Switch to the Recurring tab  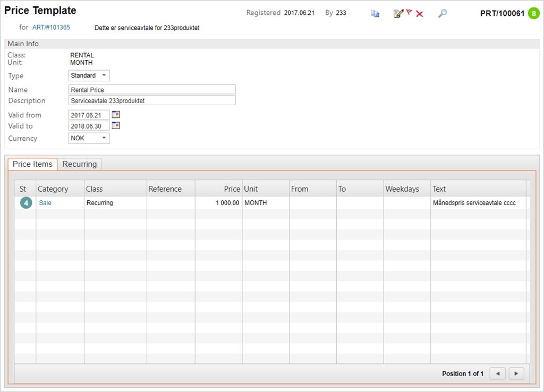click(x=80, y=164)
